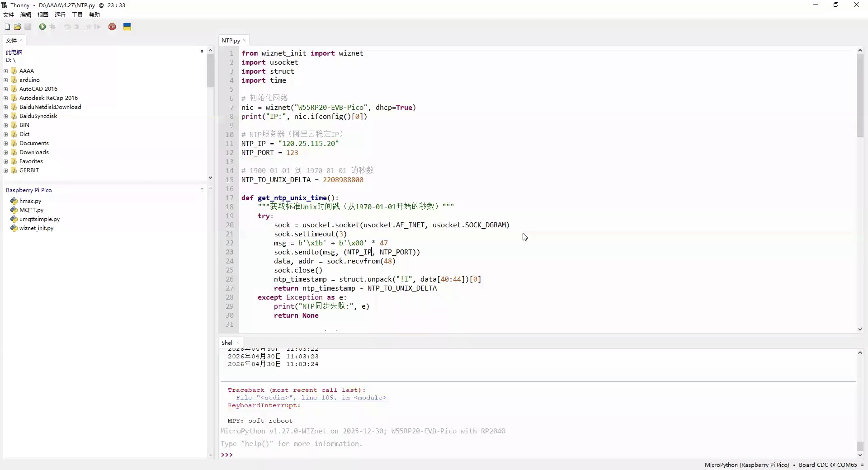Select umqttsimple.py on the Pico
The height and width of the screenshot is (470, 868).
(39, 219)
